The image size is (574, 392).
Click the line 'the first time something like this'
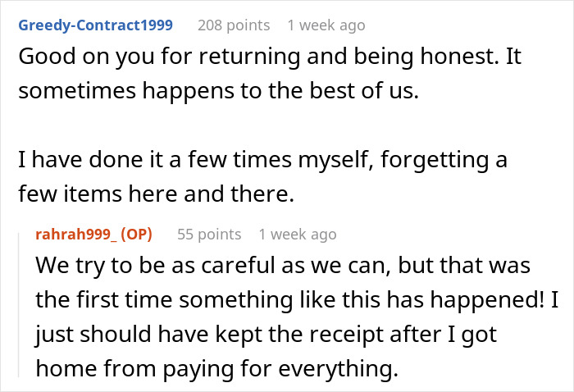[297, 300]
